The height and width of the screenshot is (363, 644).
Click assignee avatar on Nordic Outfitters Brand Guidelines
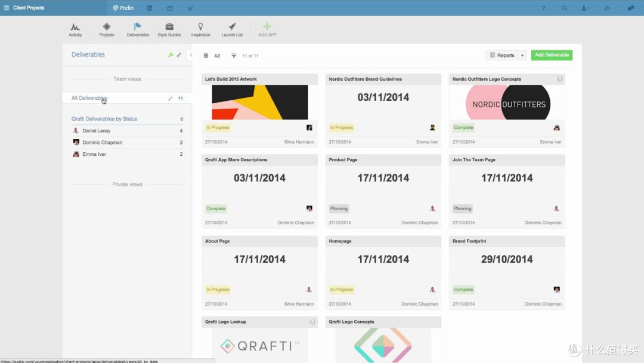tap(432, 128)
